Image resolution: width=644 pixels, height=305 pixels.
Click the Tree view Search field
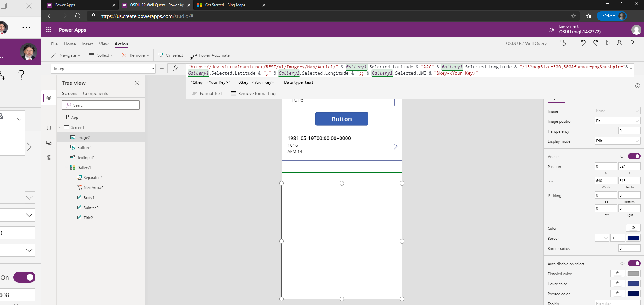(101, 105)
